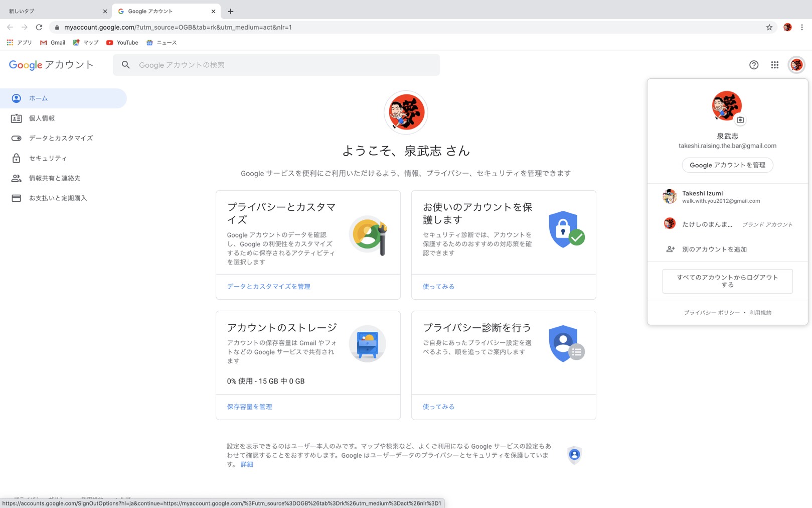This screenshot has height=508, width=812.
Task: Click 使ってみる on privacy checkup card
Action: click(x=438, y=407)
